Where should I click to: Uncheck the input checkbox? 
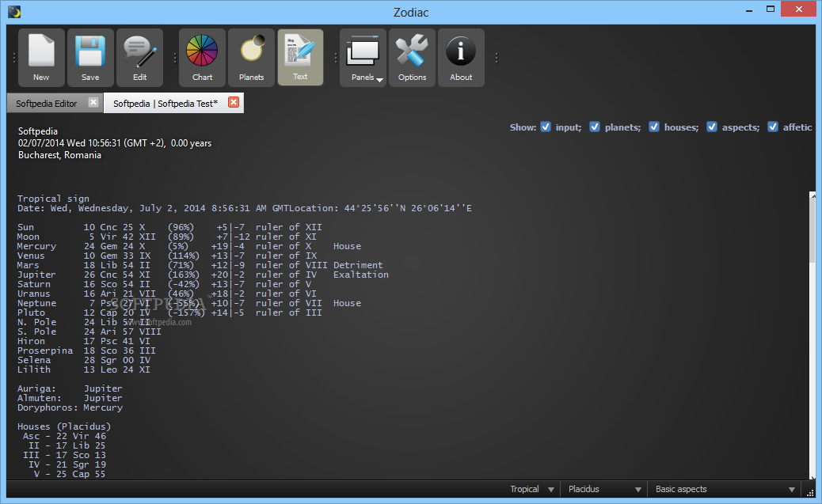546,127
